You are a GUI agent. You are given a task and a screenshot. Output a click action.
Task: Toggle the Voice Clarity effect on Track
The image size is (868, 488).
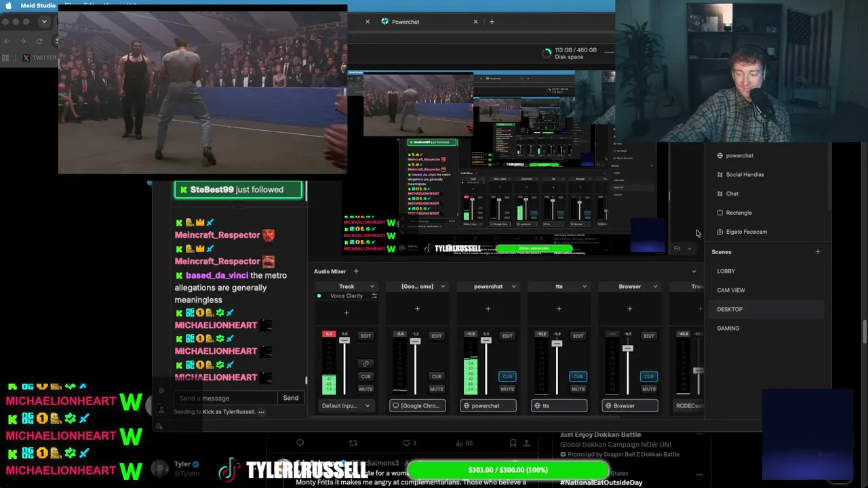tap(319, 296)
